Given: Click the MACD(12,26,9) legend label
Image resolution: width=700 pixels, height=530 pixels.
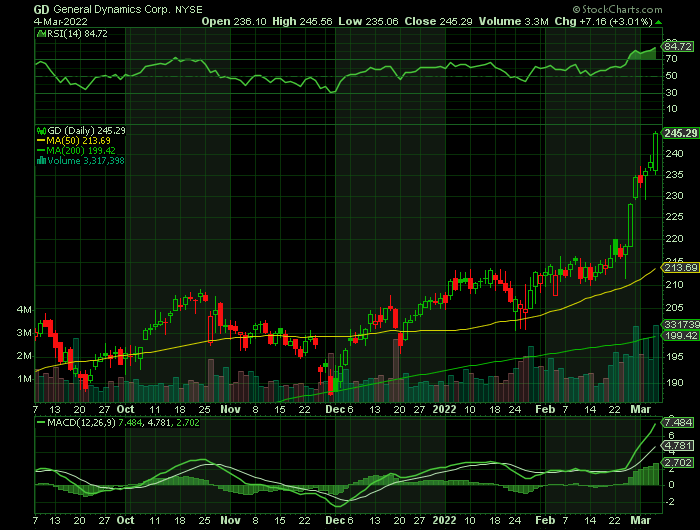Looking at the screenshot, I should (82, 422).
